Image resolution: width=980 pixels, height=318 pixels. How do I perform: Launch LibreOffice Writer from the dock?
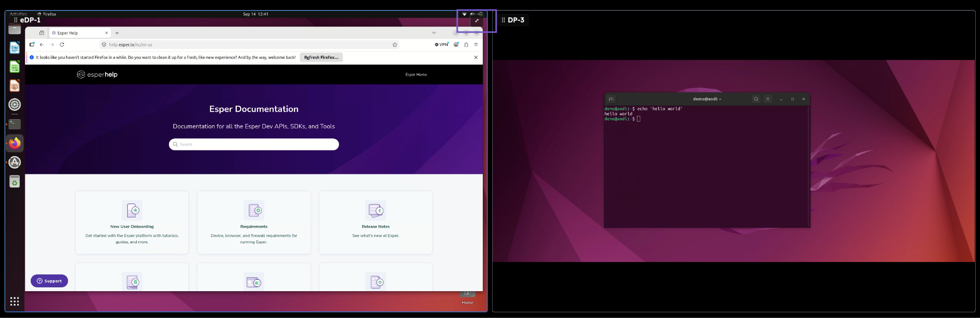(15, 47)
